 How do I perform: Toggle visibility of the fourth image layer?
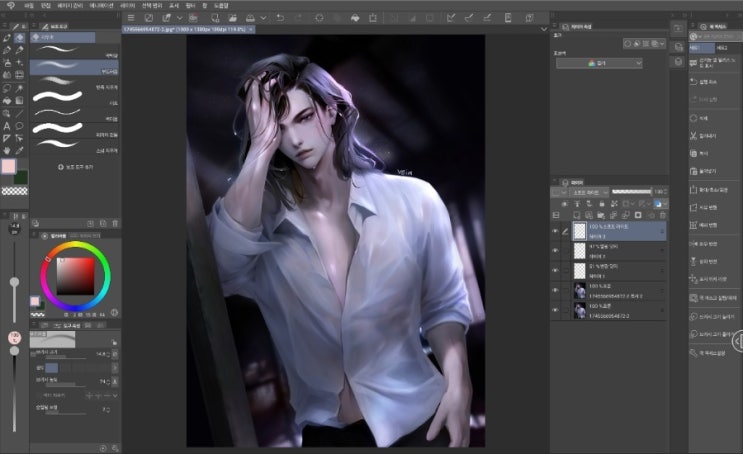[x=555, y=290]
